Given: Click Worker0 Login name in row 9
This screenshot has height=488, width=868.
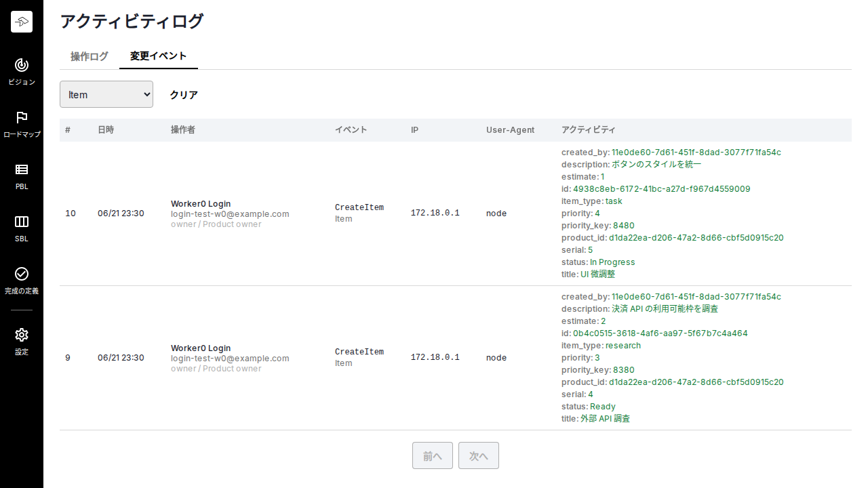Looking at the screenshot, I should pyautogui.click(x=201, y=348).
